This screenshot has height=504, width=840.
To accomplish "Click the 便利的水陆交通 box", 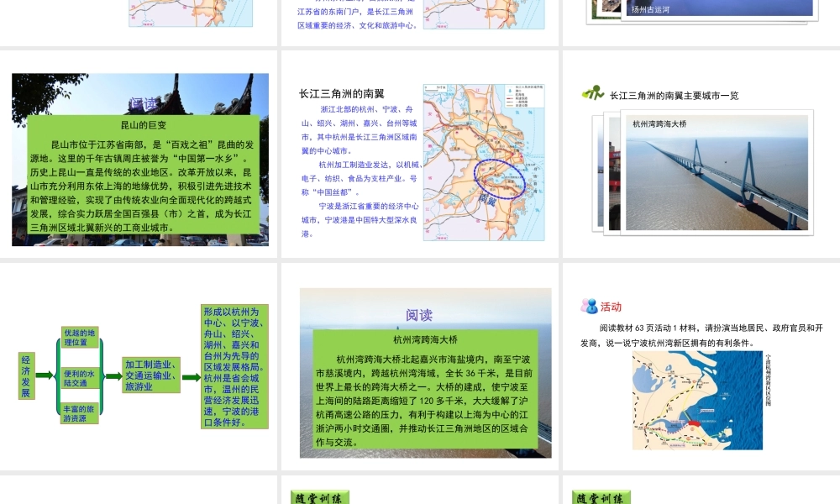I will click(x=79, y=378).
